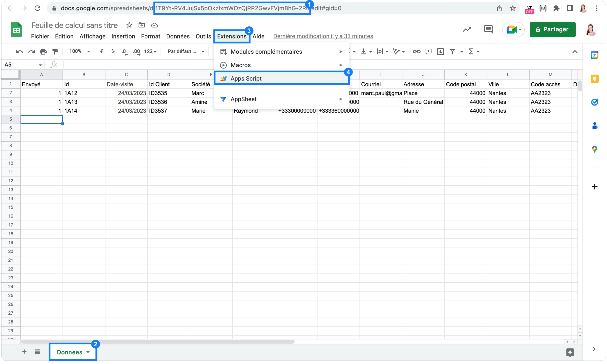
Task: Open zoom level 100% dropdown
Action: 80,51
